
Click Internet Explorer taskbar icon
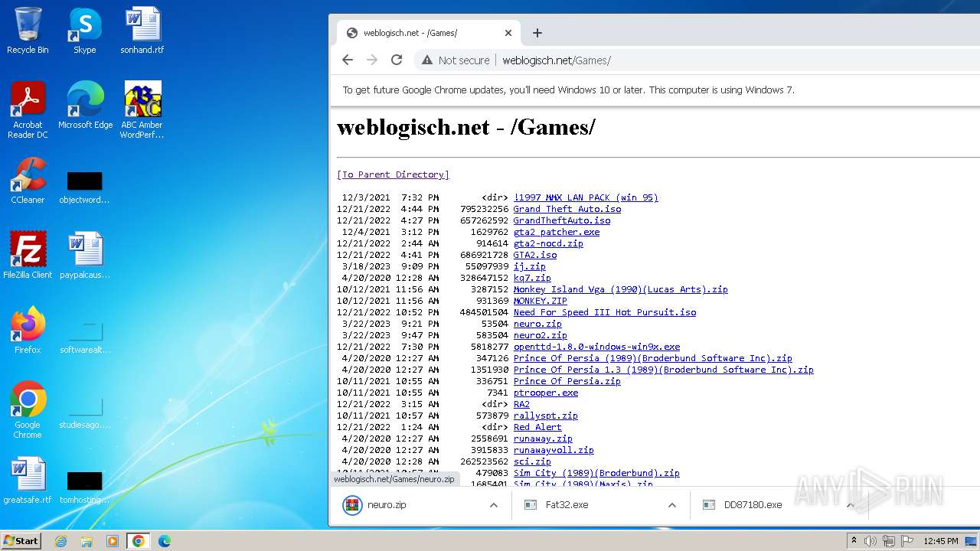(61, 541)
